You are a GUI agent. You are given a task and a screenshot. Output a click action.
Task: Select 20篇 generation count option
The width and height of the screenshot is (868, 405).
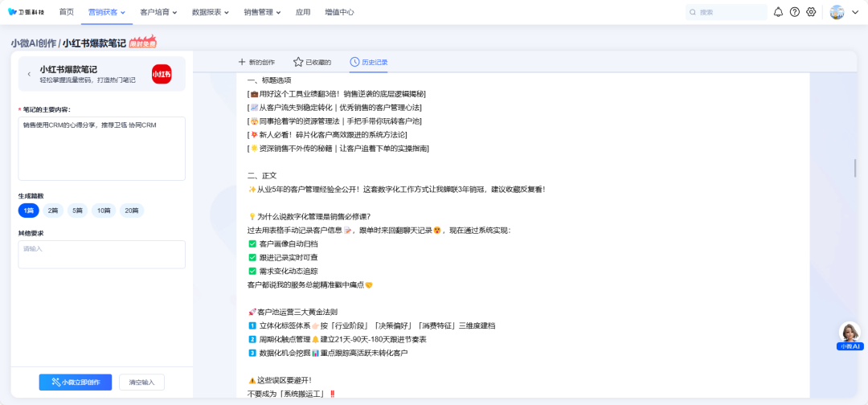[x=131, y=211]
